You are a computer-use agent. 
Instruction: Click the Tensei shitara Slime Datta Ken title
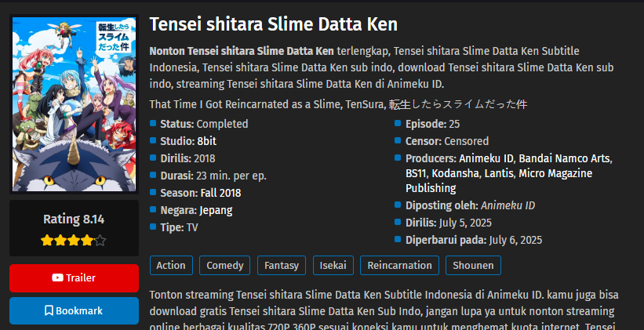[274, 24]
